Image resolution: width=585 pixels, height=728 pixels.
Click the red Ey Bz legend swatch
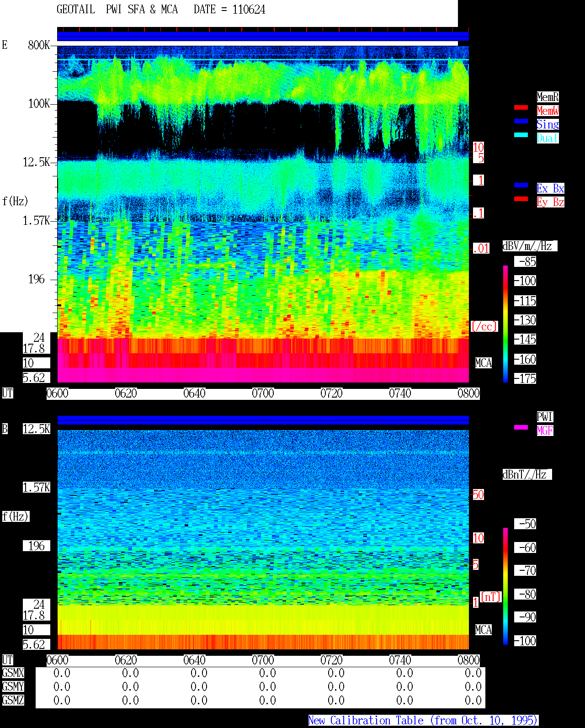(x=521, y=199)
